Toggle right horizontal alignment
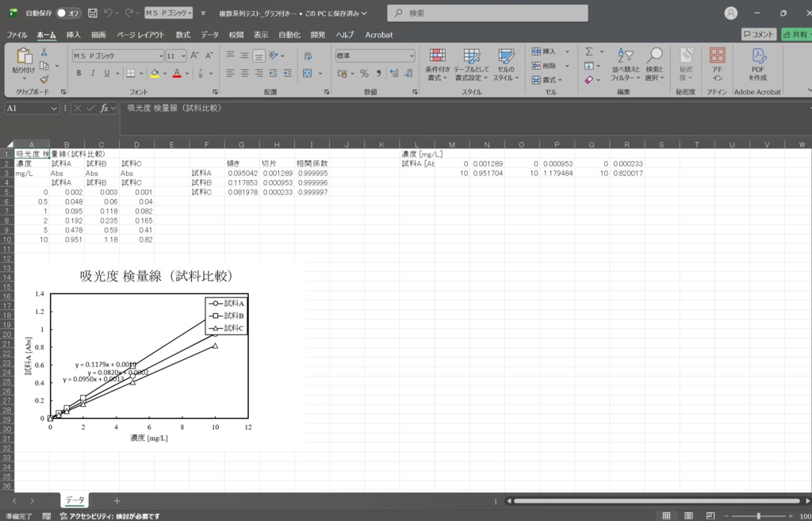 pyautogui.click(x=259, y=73)
